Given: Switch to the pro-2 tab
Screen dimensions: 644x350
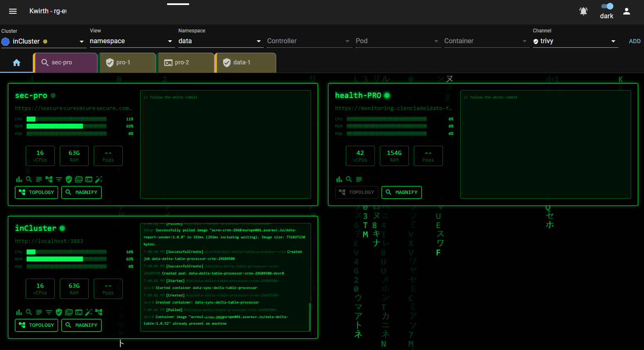Looking at the screenshot, I should [x=186, y=63].
